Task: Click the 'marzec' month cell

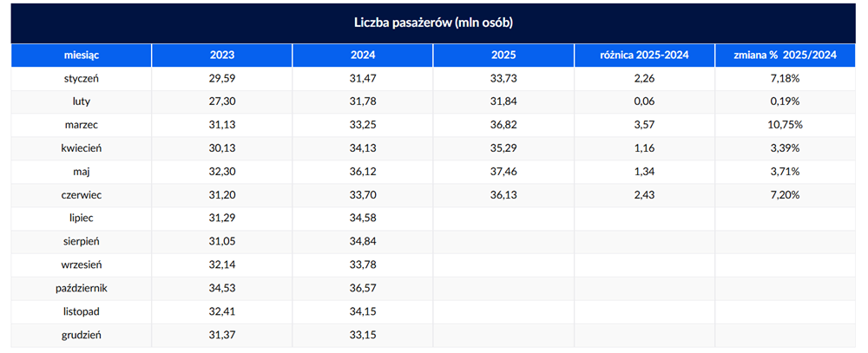Action: [x=82, y=125]
